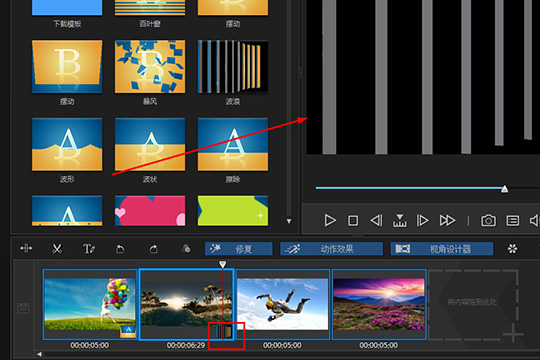This screenshot has width=540, height=360.
Task: Step to previous frame
Action: (376, 220)
